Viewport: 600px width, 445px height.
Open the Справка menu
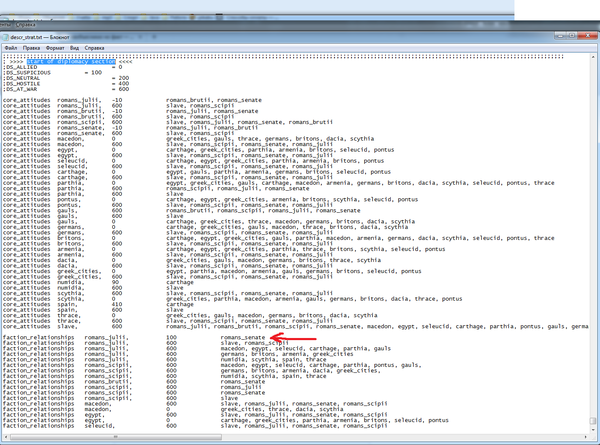point(107,47)
